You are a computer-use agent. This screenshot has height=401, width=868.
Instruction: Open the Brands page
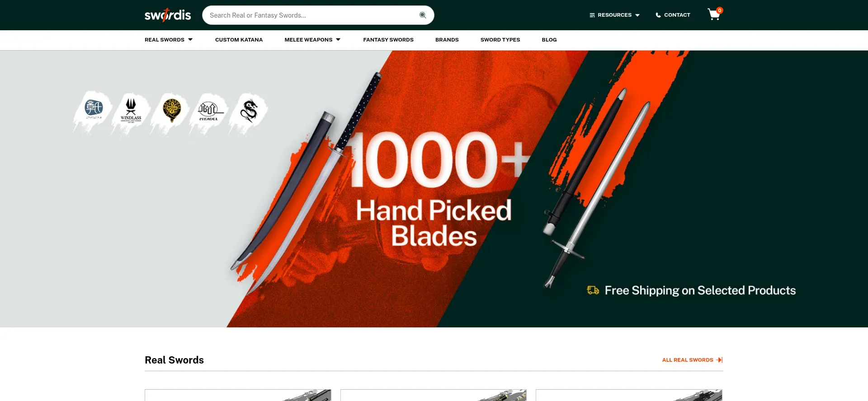click(447, 40)
